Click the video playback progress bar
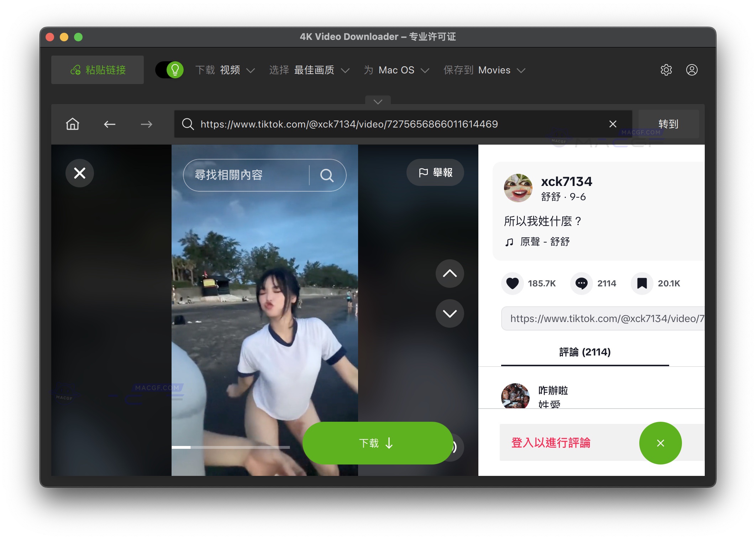The height and width of the screenshot is (540, 756). click(231, 446)
